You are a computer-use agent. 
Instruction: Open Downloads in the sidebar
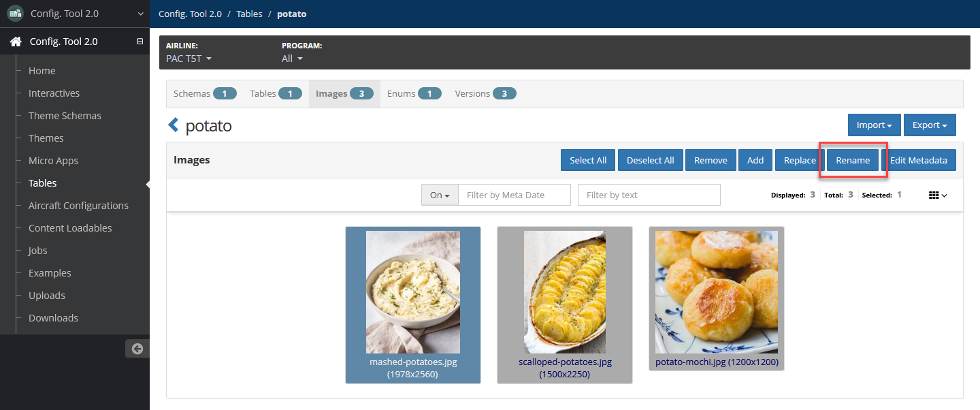[x=53, y=318]
